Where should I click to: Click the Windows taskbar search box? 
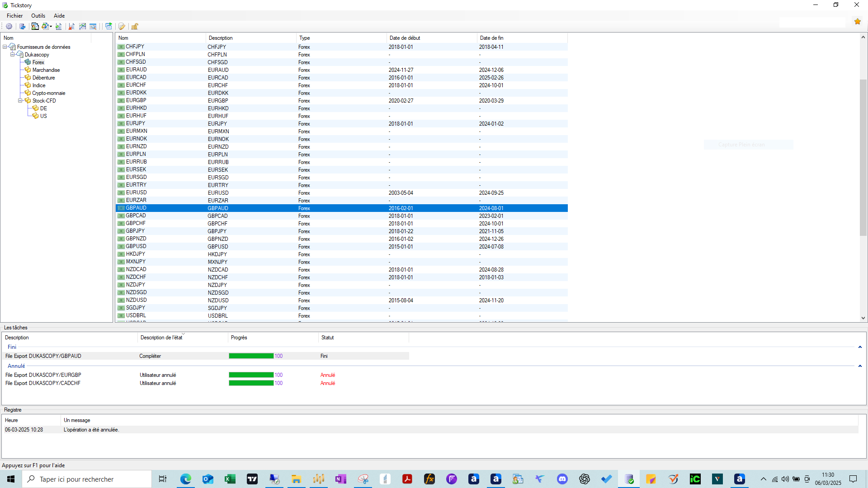[x=87, y=479]
